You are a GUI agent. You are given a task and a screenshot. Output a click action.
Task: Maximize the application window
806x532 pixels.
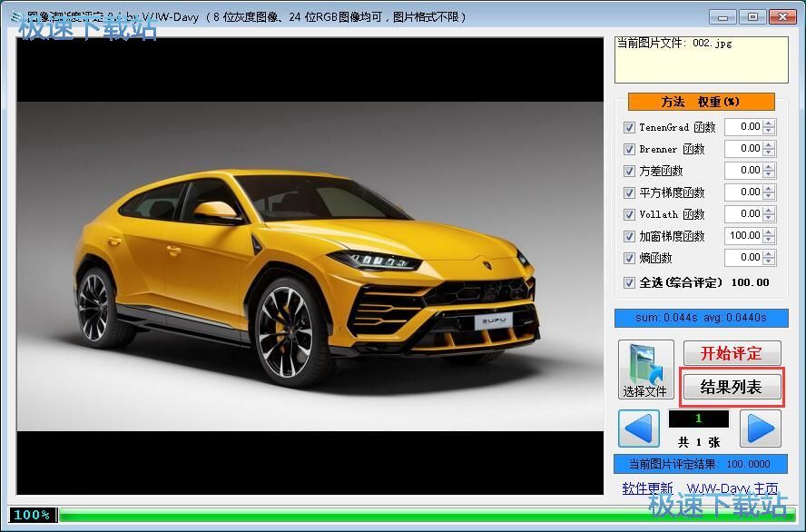(x=752, y=17)
